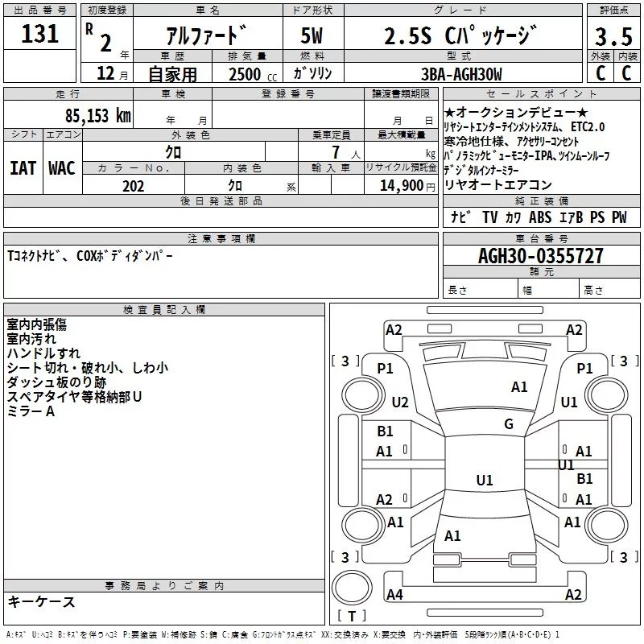Click the office notice キーケース
Viewport: 644px width, 644px height.
tap(42, 601)
